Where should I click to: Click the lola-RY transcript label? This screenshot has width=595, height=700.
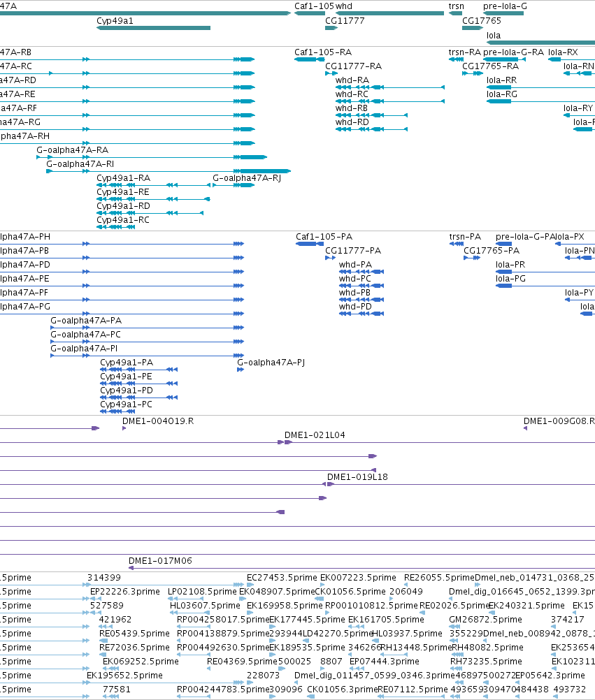point(578,108)
